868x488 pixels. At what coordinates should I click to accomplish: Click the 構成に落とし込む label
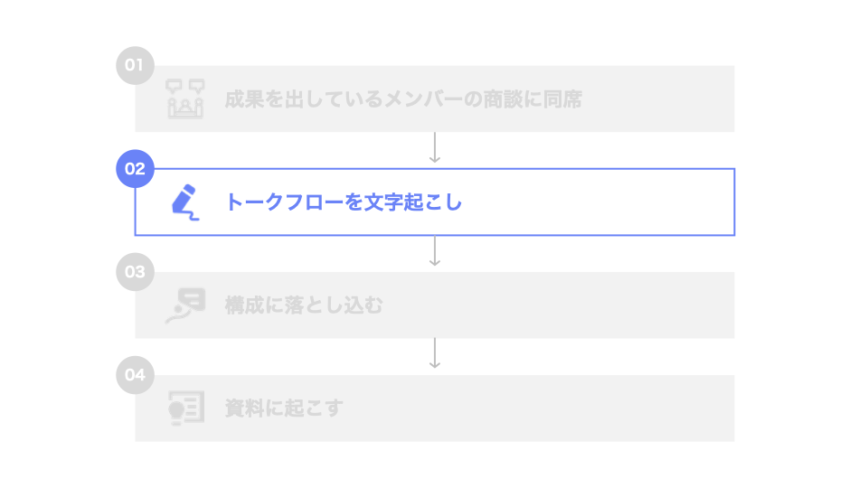point(304,305)
